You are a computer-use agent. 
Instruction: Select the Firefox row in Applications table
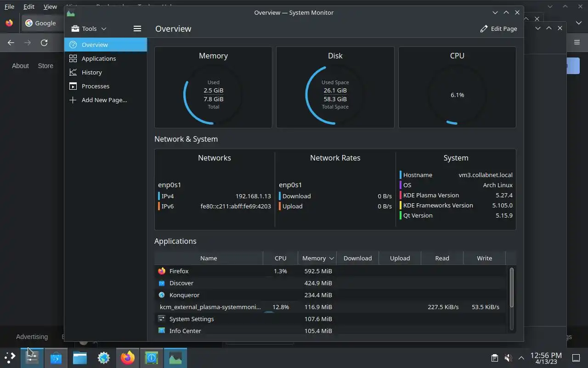[x=331, y=271]
